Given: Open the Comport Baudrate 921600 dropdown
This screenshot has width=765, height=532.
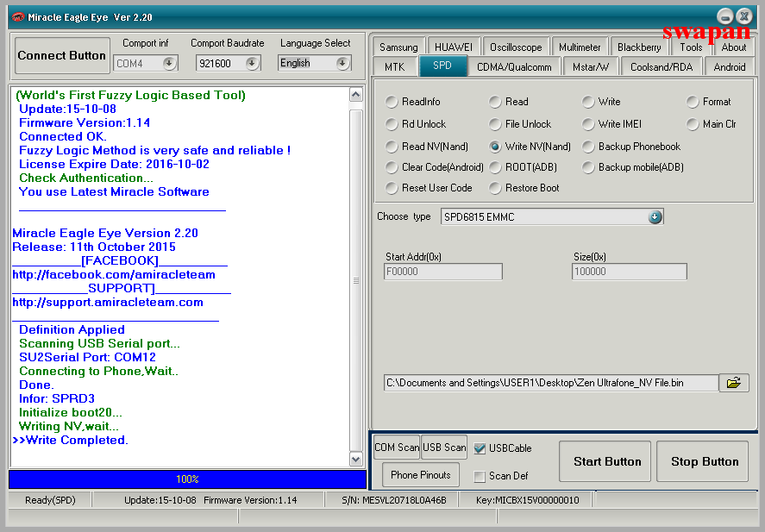Looking at the screenshot, I should 252,64.
